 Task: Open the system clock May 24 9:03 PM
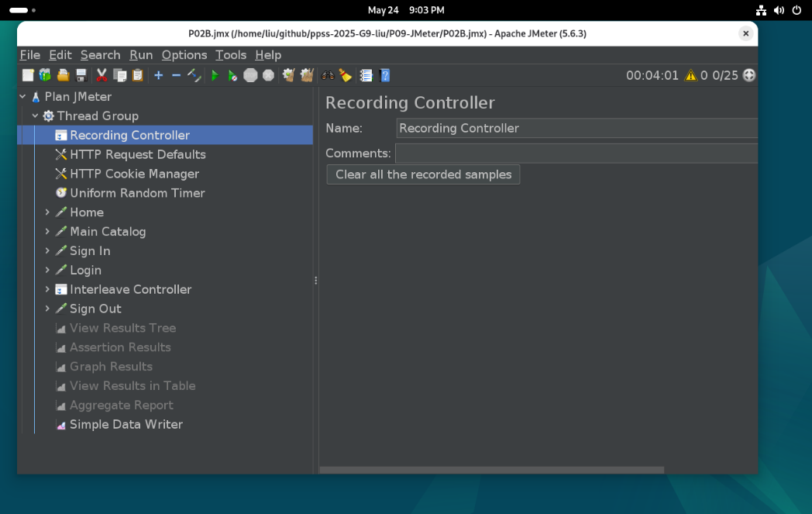(406, 10)
